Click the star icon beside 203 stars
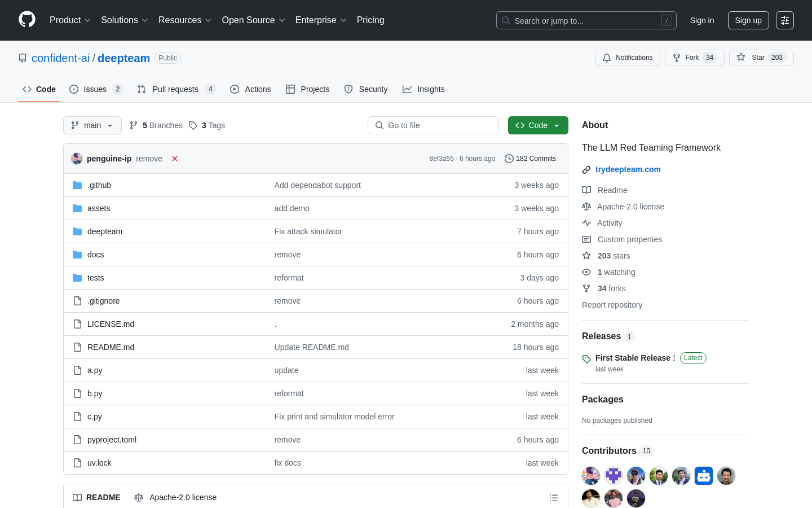The width and height of the screenshot is (812, 508). click(x=586, y=256)
